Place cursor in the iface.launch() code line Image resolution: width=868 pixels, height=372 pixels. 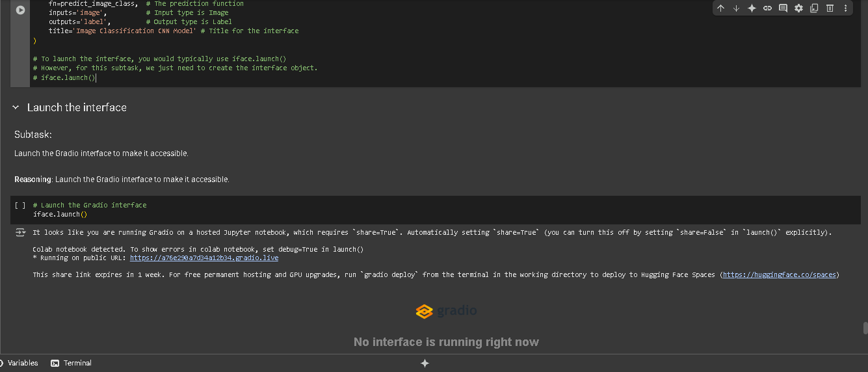click(x=60, y=214)
